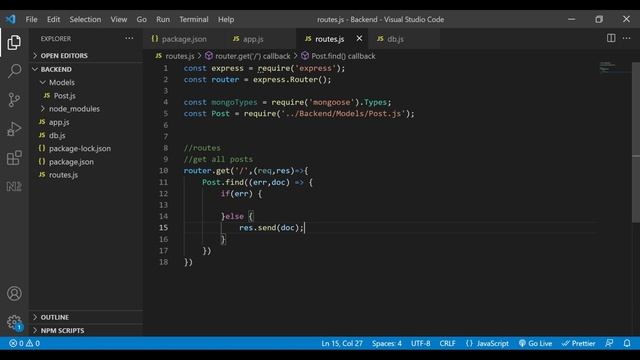Split the editor to the right

[611, 38]
